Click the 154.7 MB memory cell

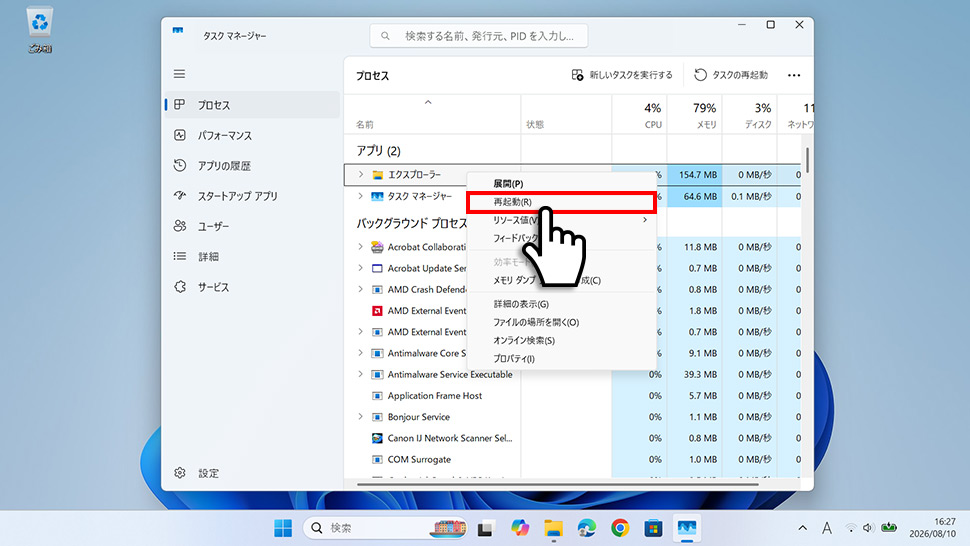point(694,175)
